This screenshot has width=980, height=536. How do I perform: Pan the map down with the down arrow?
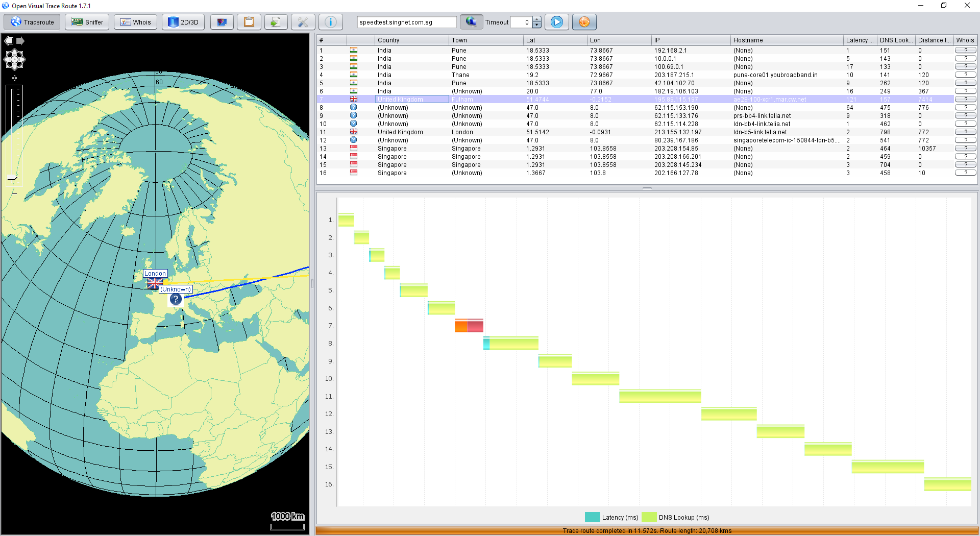pos(14,67)
